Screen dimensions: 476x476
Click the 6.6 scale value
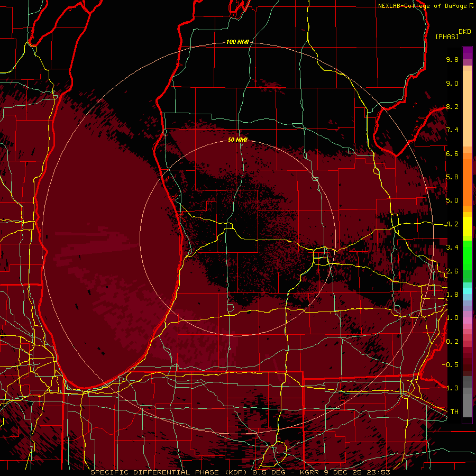452,153
